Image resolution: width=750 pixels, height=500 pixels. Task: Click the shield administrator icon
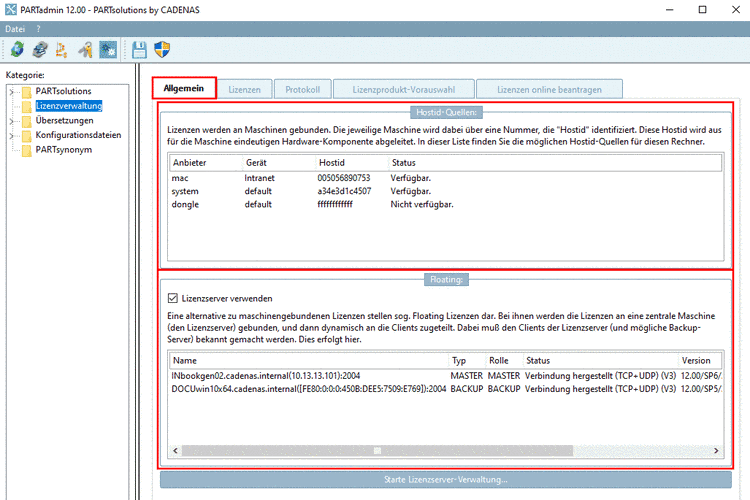(x=162, y=49)
